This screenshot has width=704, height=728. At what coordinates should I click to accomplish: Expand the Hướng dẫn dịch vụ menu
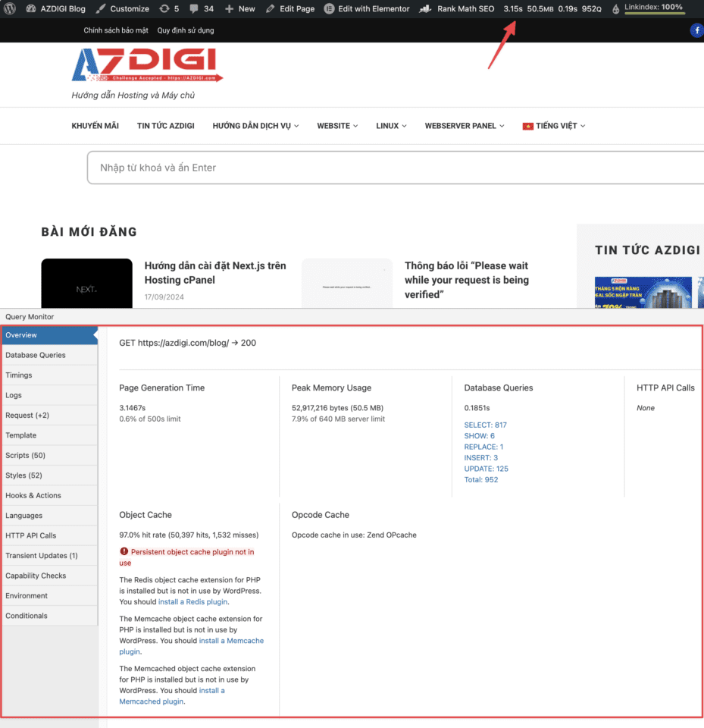255,126
